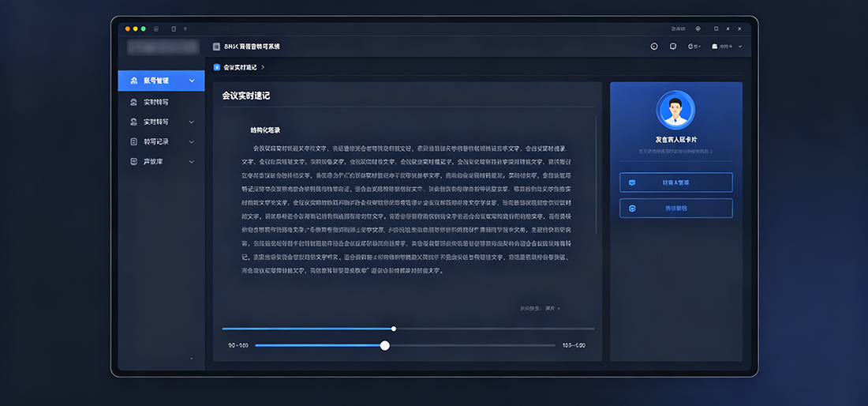Click the clock icon in the header toolbar
868x406 pixels.
coord(691,47)
